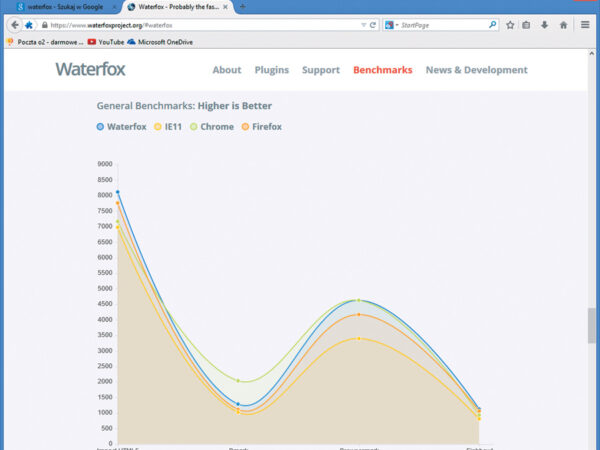Click the page vertical scrollbar thumb
The width and height of the screenshot is (600, 450).
(591, 325)
